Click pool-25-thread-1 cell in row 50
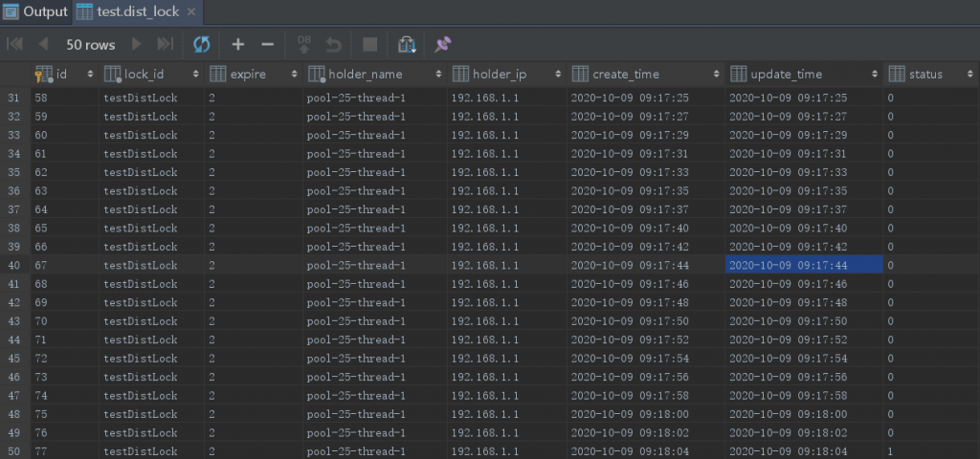The height and width of the screenshot is (459, 980). [375, 451]
